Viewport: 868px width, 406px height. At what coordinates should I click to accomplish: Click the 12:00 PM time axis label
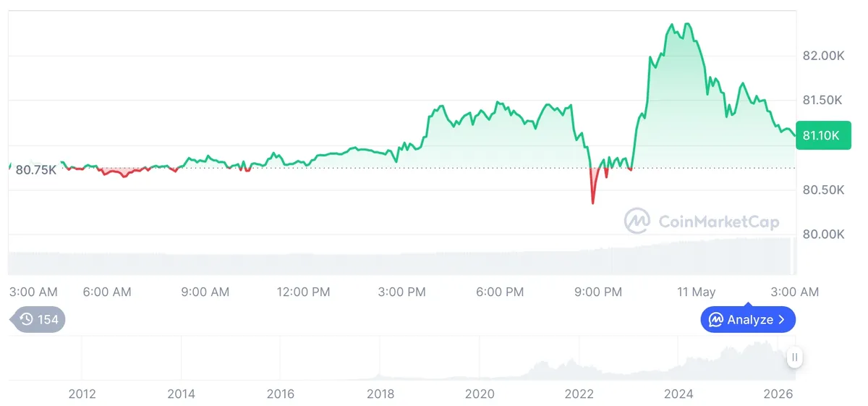(x=303, y=292)
